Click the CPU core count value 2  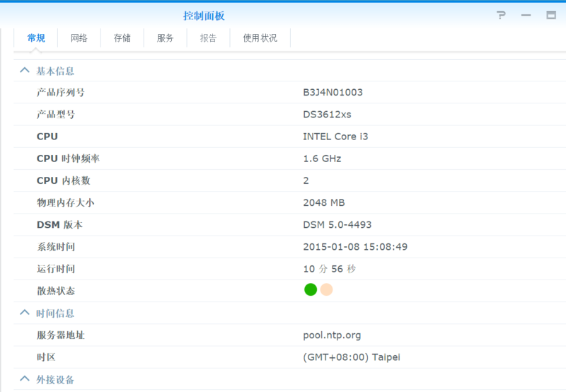point(306,180)
